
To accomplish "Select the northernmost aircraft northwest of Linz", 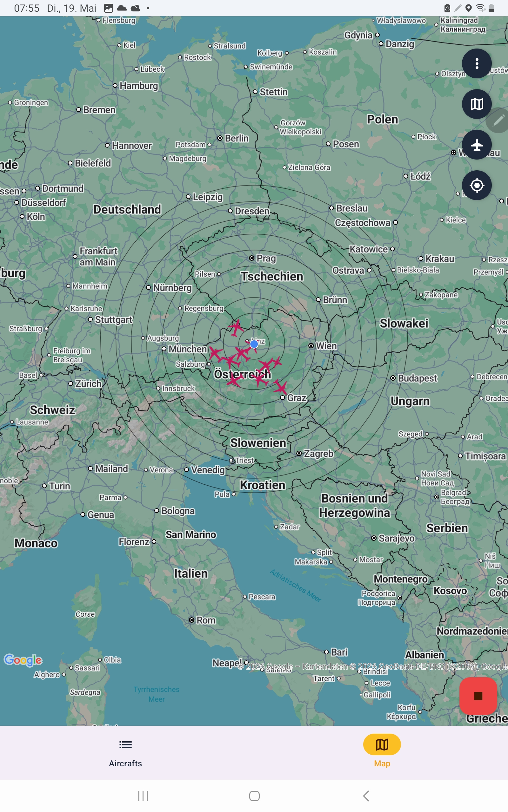I will click(x=236, y=327).
